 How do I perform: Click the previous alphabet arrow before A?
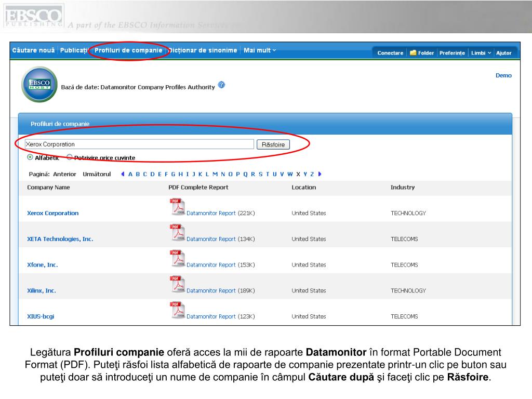(123, 174)
